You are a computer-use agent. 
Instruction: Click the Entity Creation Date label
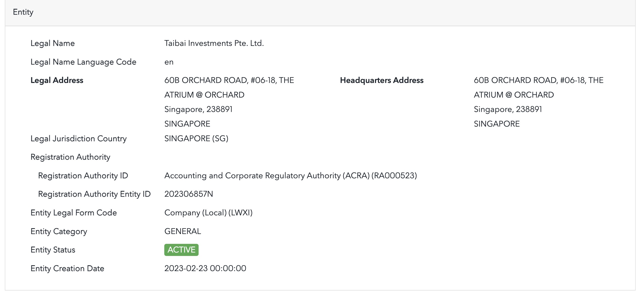coord(67,268)
